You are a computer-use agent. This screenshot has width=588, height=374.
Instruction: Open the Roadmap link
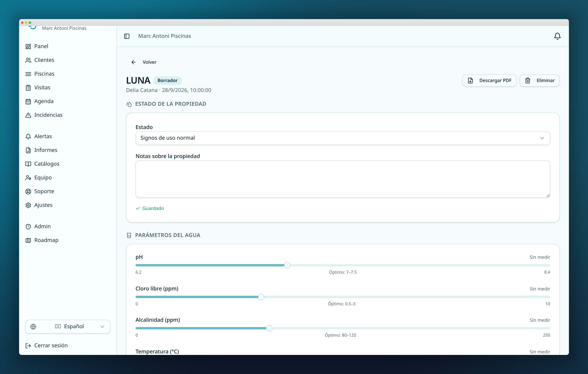tap(46, 240)
